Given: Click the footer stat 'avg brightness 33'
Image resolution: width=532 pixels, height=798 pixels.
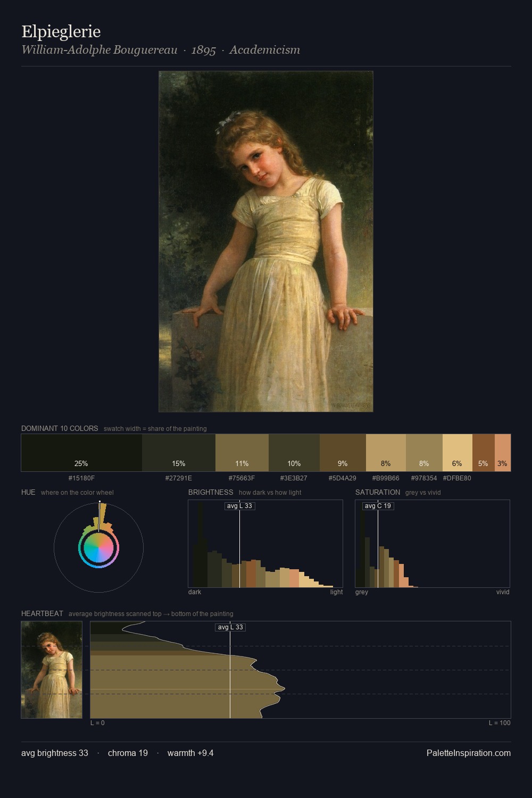Looking at the screenshot, I should pyautogui.click(x=55, y=753).
